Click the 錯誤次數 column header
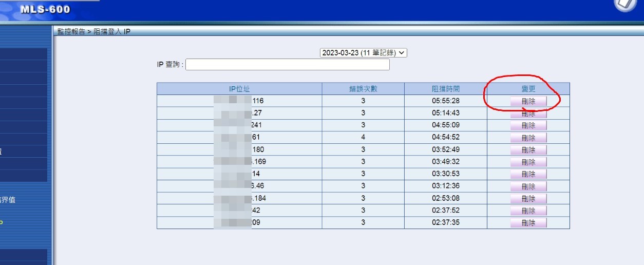Screen dimensions: 644x265 tap(363, 89)
